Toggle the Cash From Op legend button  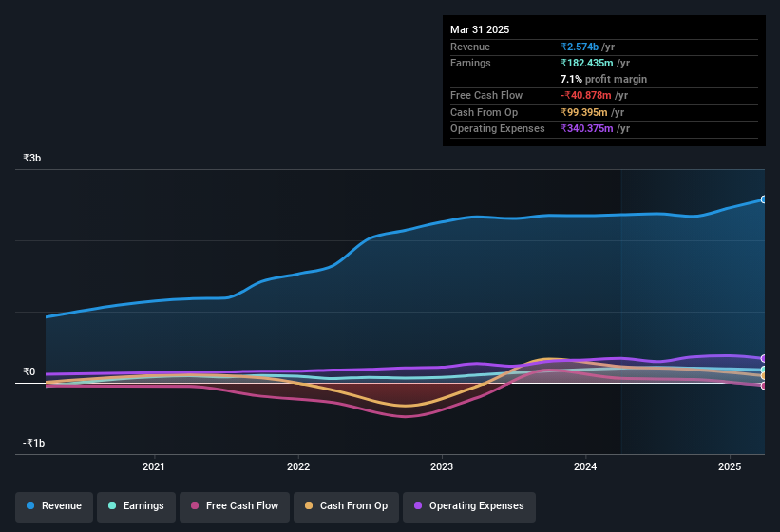(x=346, y=506)
